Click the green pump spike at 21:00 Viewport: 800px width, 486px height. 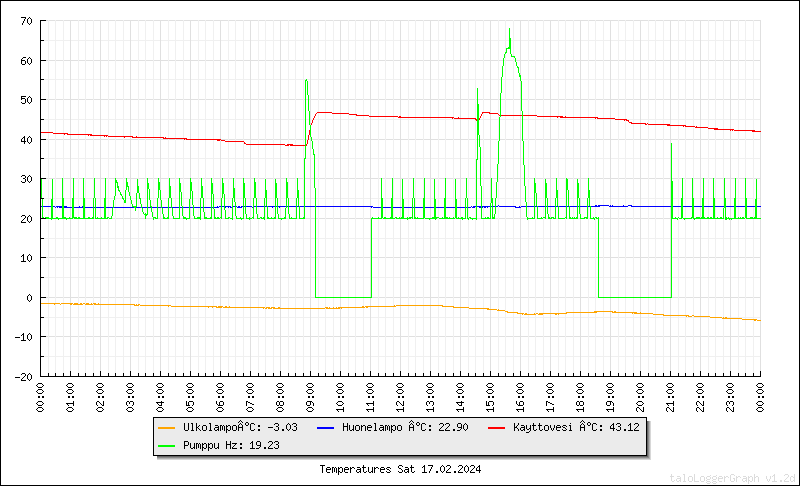pos(671,145)
